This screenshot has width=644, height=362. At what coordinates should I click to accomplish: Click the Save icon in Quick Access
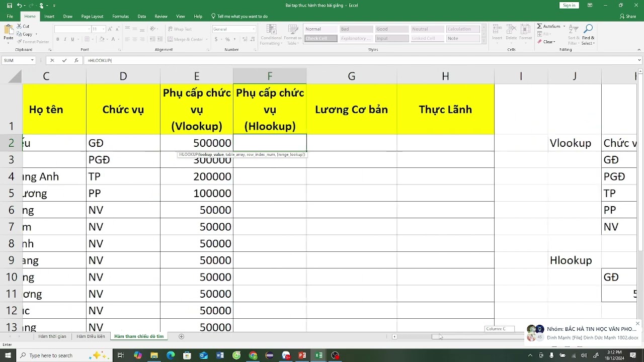pos(9,6)
